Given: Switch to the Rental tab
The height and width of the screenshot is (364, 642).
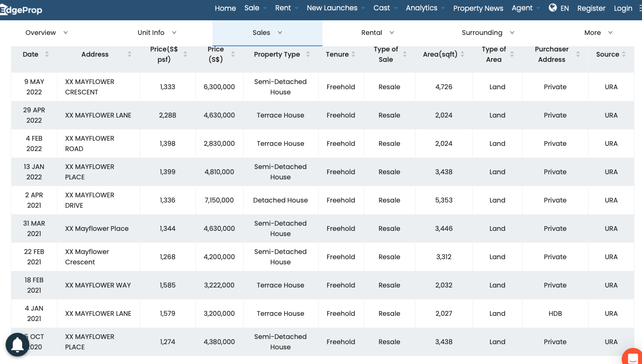Looking at the screenshot, I should coord(377,33).
